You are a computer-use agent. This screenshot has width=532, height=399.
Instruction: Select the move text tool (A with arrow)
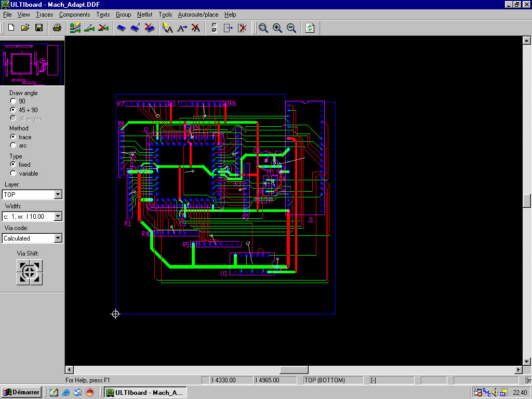pos(182,28)
